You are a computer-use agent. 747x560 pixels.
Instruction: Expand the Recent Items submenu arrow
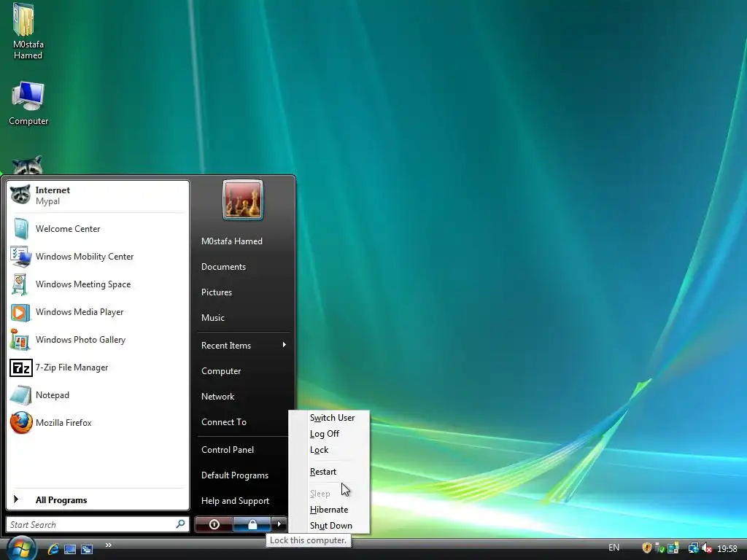point(284,345)
